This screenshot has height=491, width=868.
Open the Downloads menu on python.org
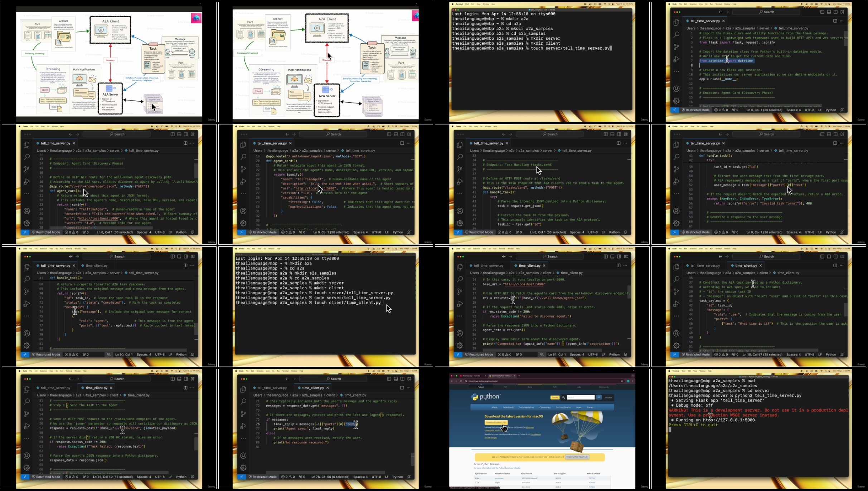508,407
